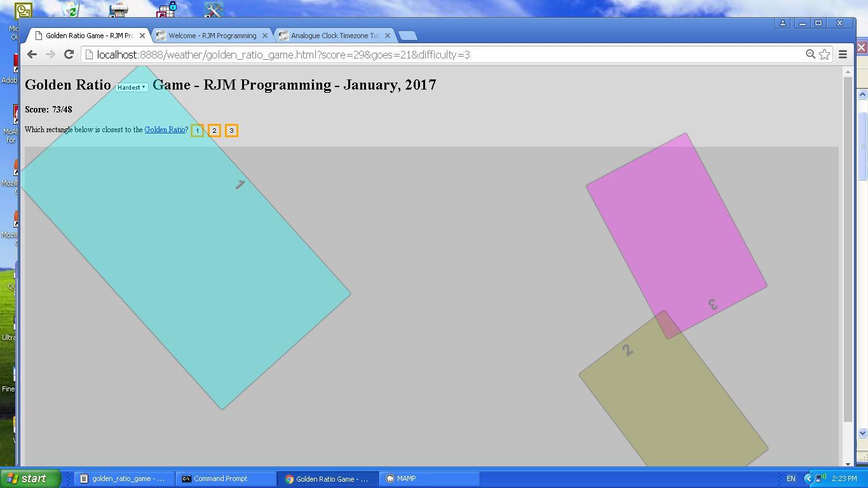The width and height of the screenshot is (868, 488).
Task: Reload the Golden Ratio Game page
Action: click(x=69, y=55)
